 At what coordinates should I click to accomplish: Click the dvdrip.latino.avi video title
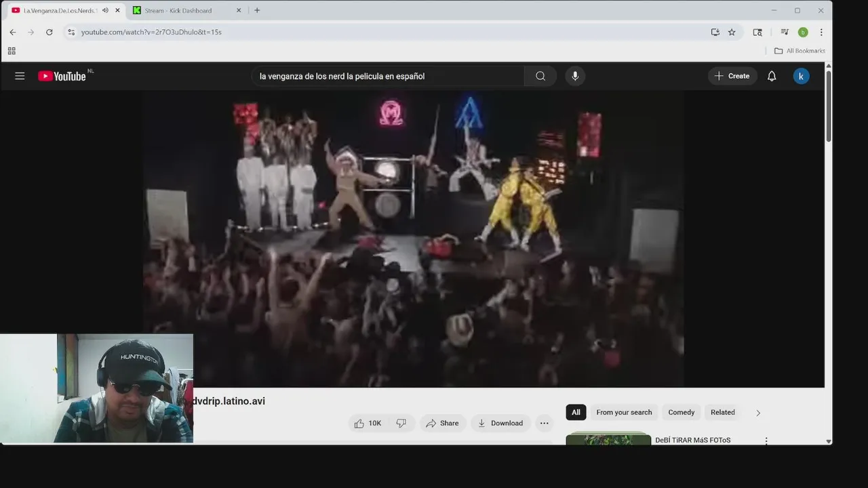click(x=229, y=401)
